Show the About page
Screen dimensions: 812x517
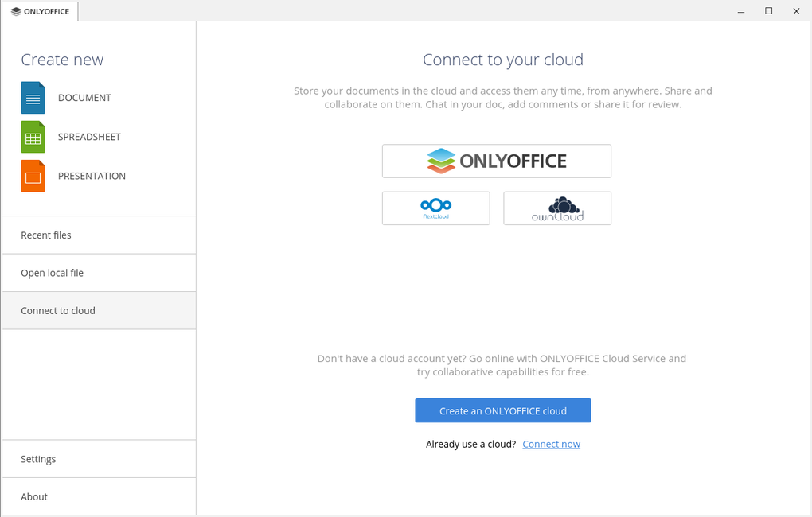coord(34,496)
